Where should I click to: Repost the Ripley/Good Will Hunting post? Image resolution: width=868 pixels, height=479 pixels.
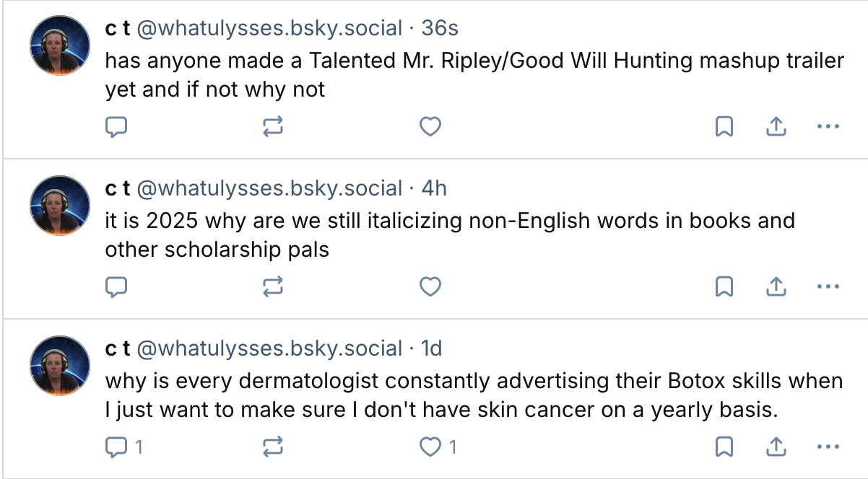point(273,128)
